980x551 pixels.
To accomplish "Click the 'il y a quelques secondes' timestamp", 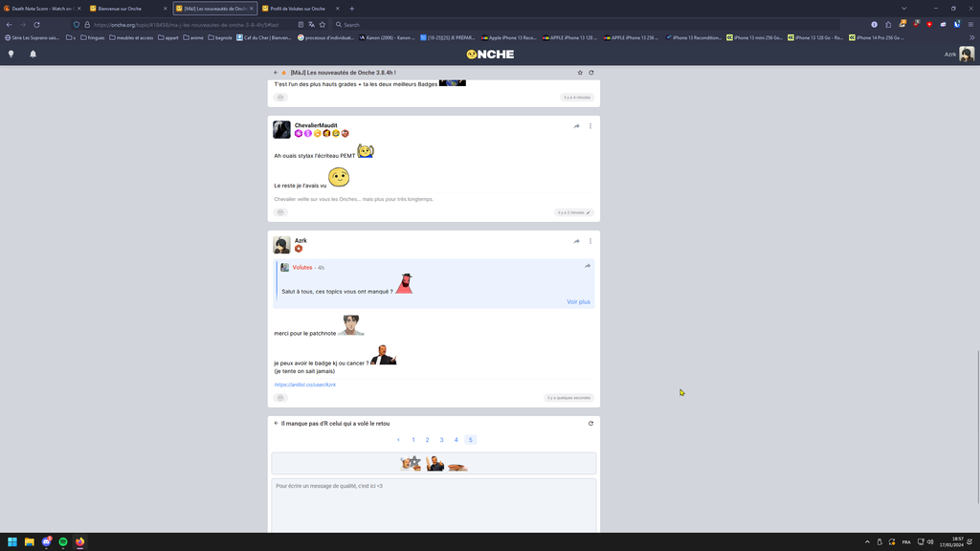I will [x=568, y=398].
